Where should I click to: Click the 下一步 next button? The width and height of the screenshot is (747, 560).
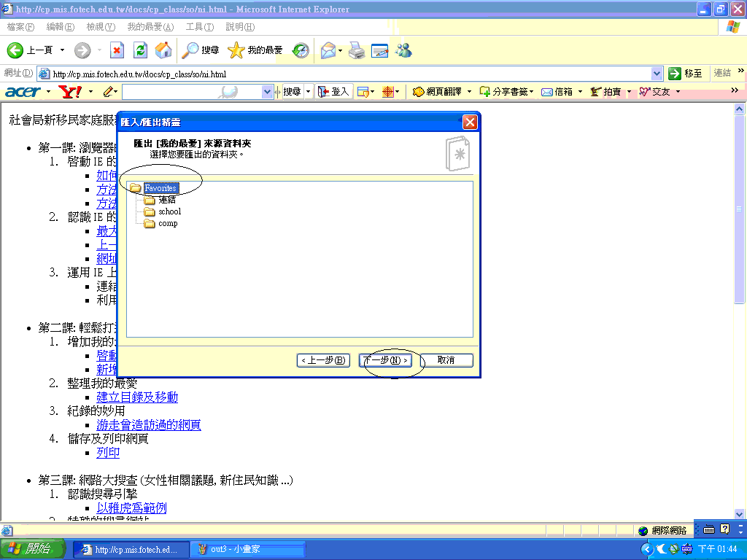click(x=386, y=360)
